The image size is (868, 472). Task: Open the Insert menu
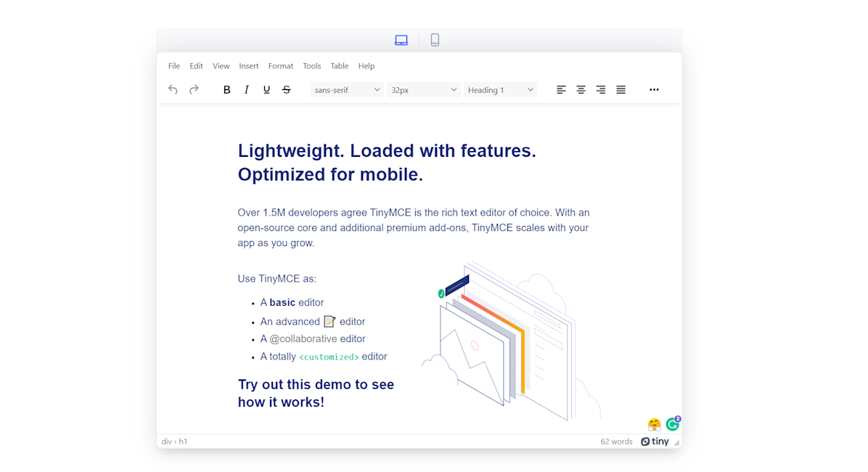(248, 66)
